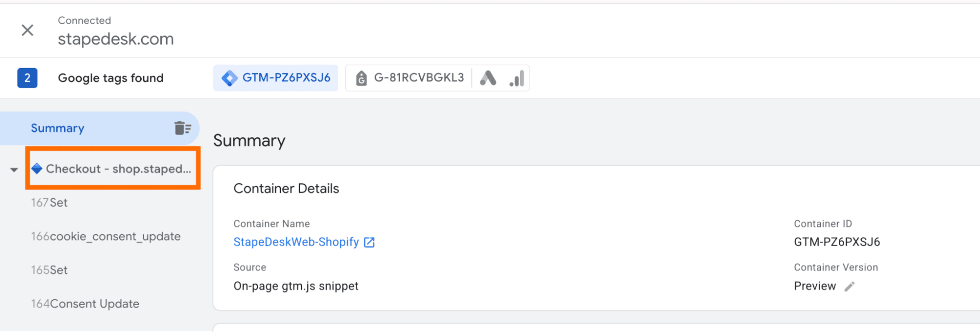
Task: Close the stapedesk.com debug session
Action: pyautogui.click(x=27, y=30)
